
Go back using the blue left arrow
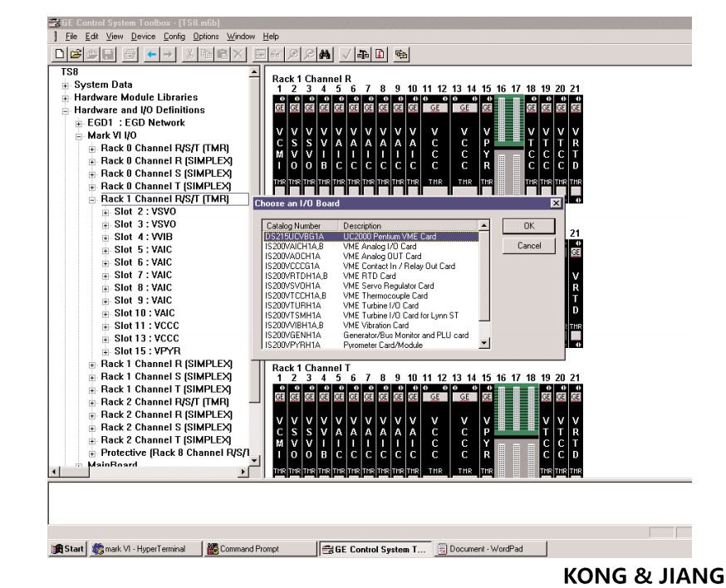pyautogui.click(x=151, y=54)
